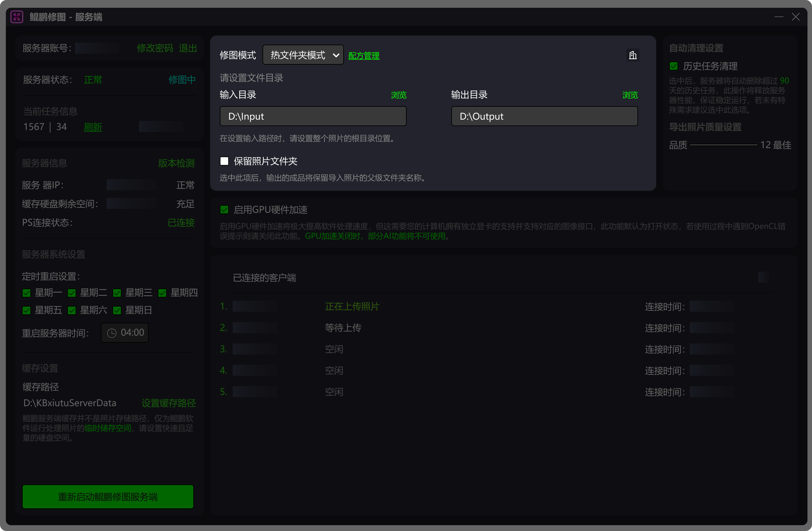This screenshot has height=531, width=812.
Task: Click the D:\KBxiutuServerData cache path
Action: [69, 403]
